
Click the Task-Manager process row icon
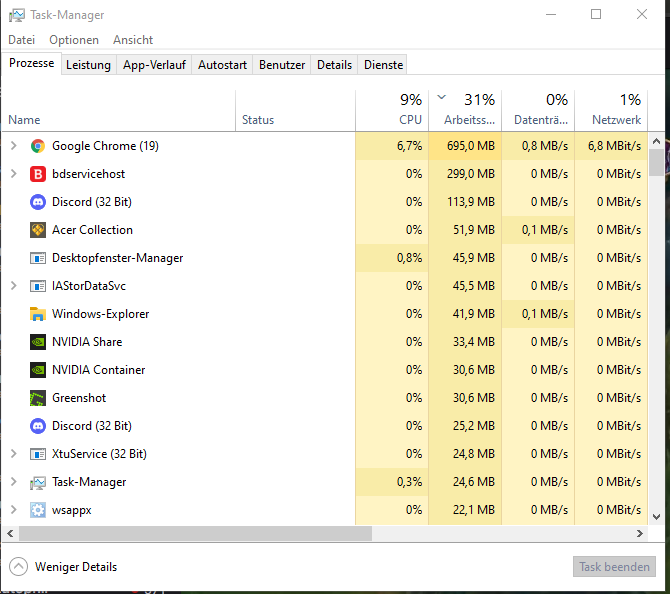38,482
